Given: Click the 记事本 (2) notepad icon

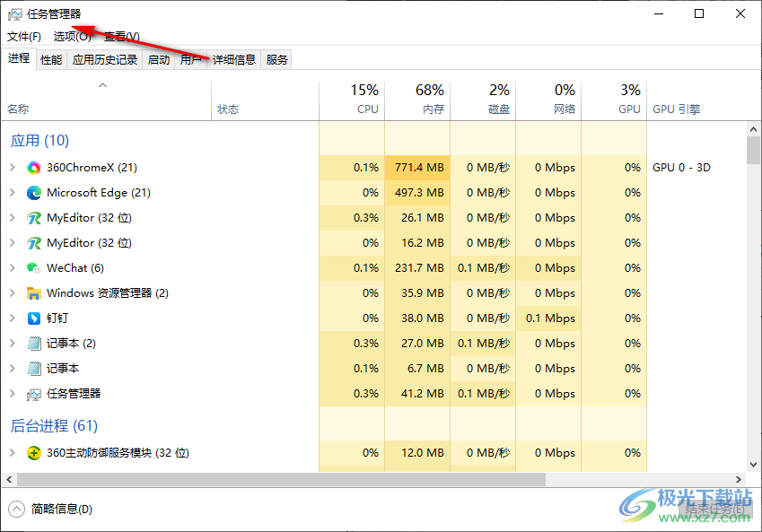Looking at the screenshot, I should coord(34,344).
